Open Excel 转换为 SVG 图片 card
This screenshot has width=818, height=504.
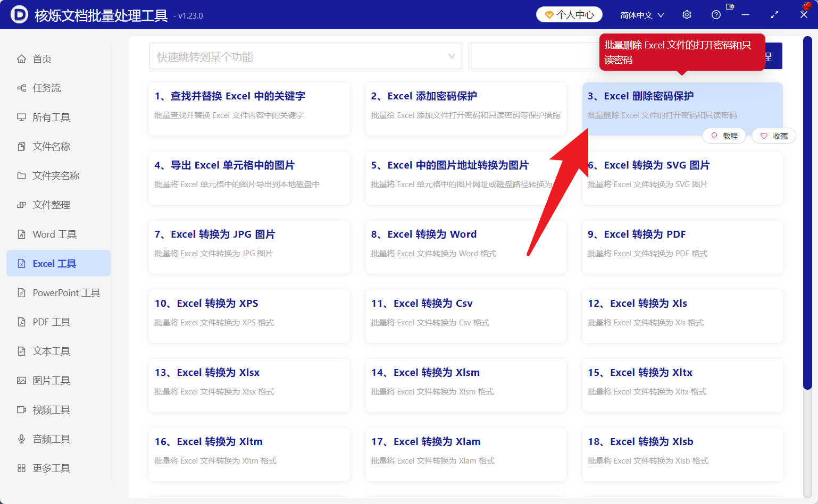682,178
